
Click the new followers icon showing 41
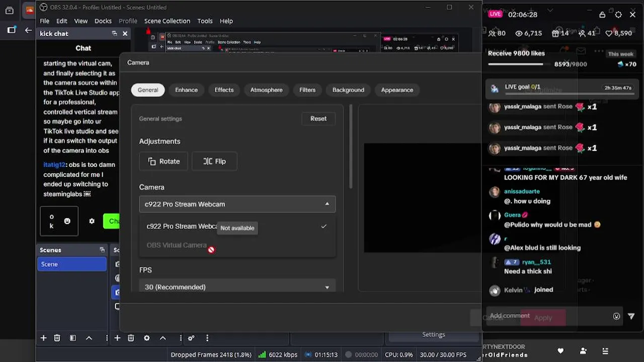coord(582,33)
